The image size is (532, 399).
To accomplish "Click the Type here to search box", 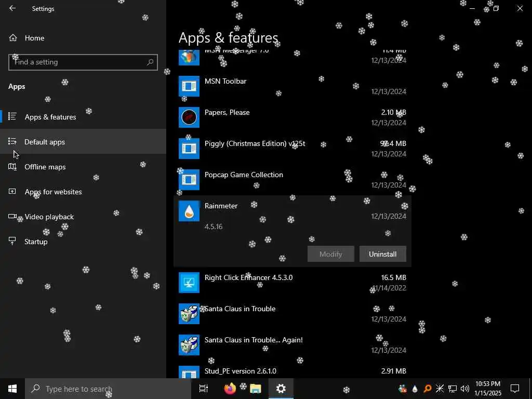I will point(108,389).
